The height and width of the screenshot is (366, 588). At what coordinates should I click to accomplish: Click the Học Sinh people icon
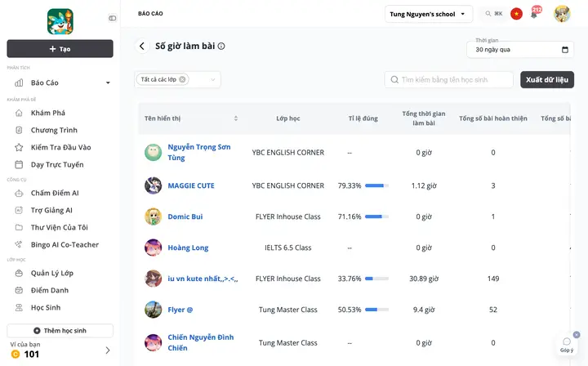click(x=19, y=307)
